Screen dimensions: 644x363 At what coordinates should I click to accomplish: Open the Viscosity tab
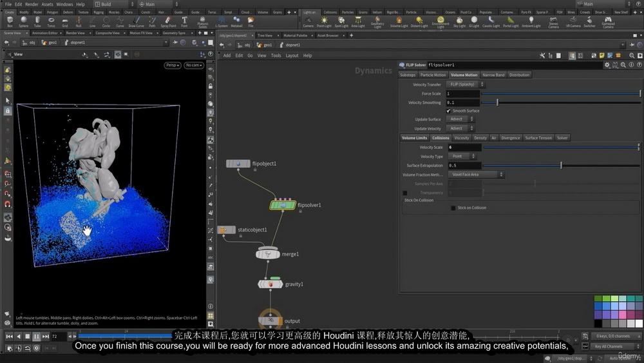point(461,138)
